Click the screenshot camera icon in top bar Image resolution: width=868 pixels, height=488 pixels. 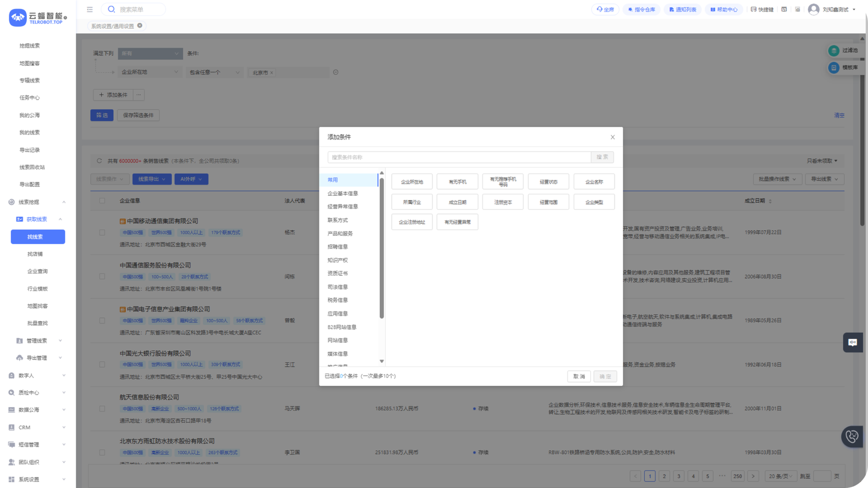coord(797,9)
